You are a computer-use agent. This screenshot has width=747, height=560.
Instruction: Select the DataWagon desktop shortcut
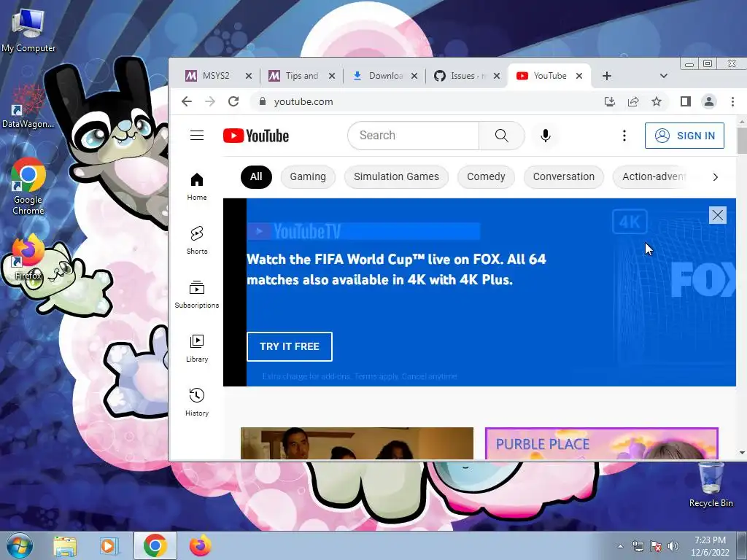coord(28,106)
